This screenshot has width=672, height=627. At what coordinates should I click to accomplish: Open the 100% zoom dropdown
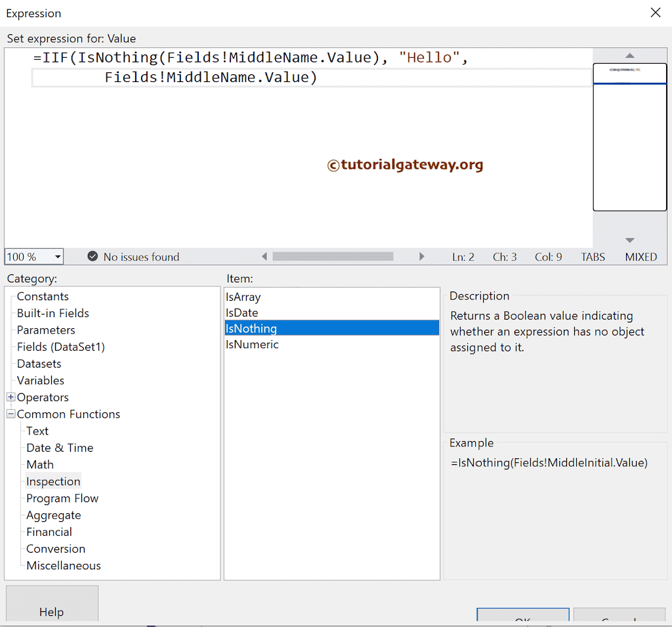[x=58, y=256]
